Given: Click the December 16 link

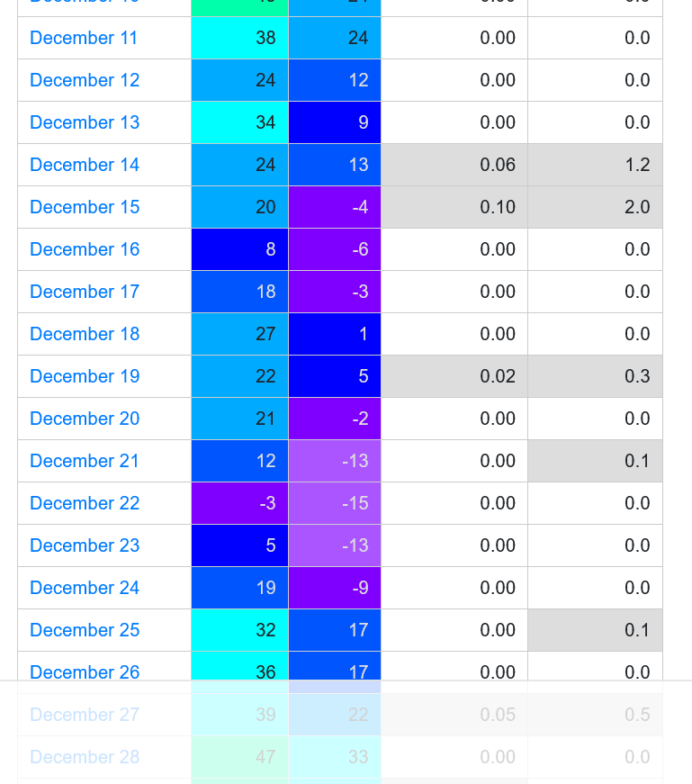Looking at the screenshot, I should (85, 249).
